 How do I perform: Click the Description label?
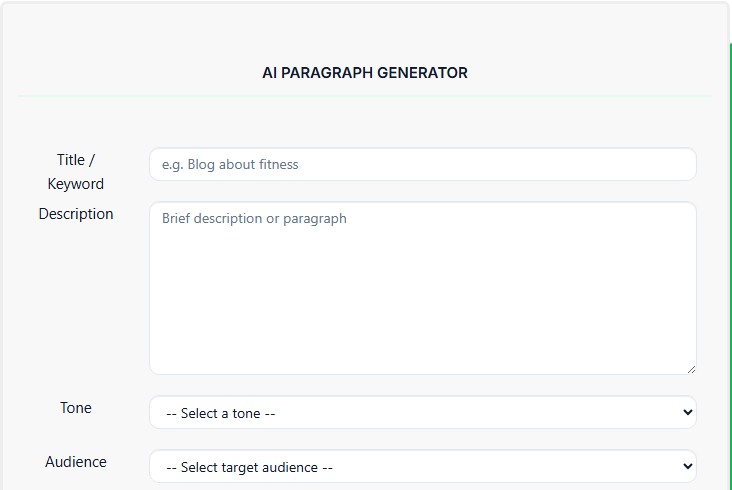(76, 214)
